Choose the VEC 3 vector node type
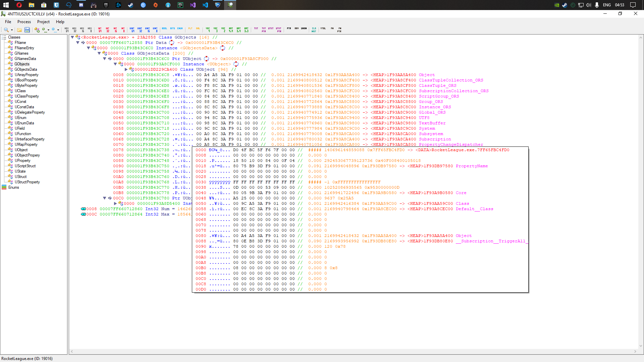 click(215, 29)
